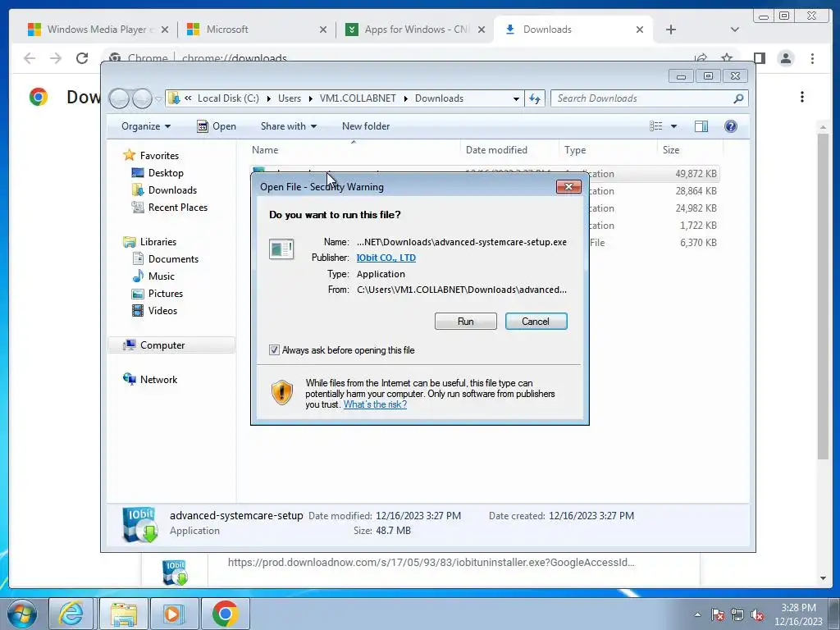Go back in Explorer navigation
The width and height of the screenshot is (840, 630).
tap(119, 98)
